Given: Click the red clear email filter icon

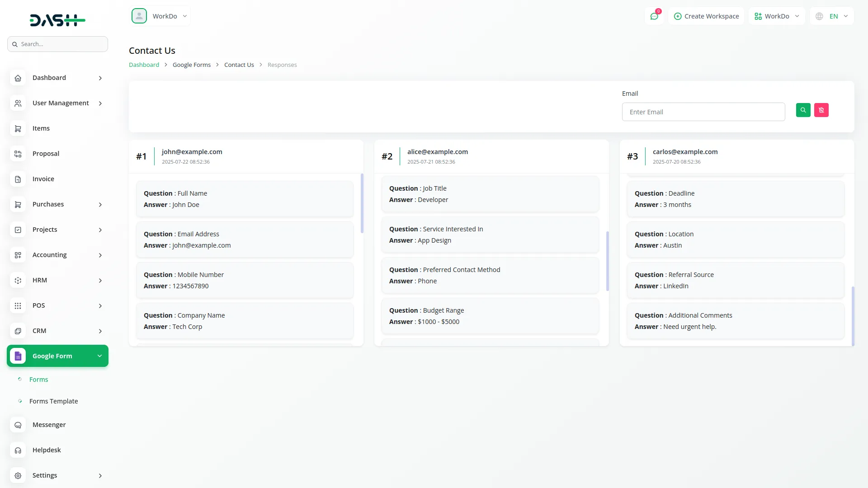Looking at the screenshot, I should pos(821,110).
